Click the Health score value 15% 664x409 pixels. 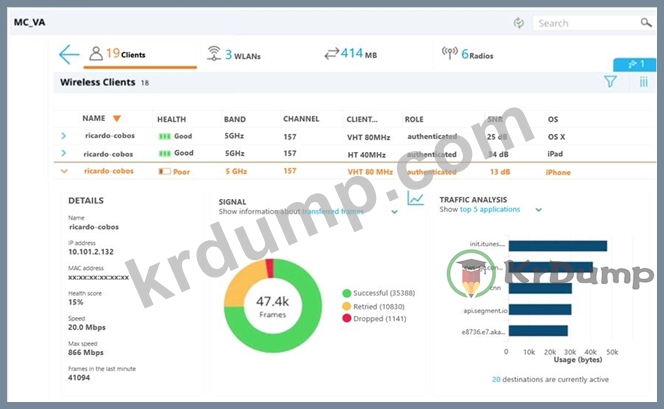click(76, 302)
